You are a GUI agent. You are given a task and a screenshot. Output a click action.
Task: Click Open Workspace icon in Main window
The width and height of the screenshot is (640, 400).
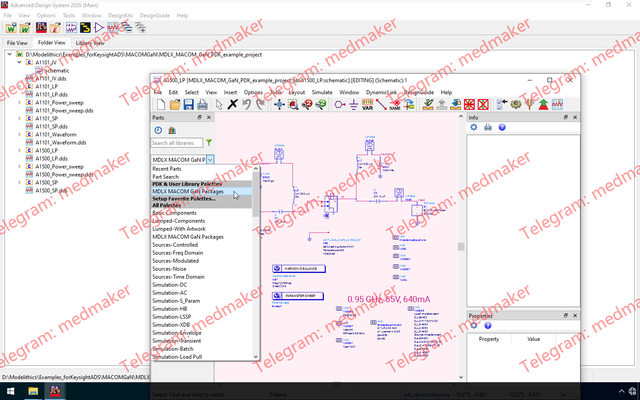coord(25,28)
